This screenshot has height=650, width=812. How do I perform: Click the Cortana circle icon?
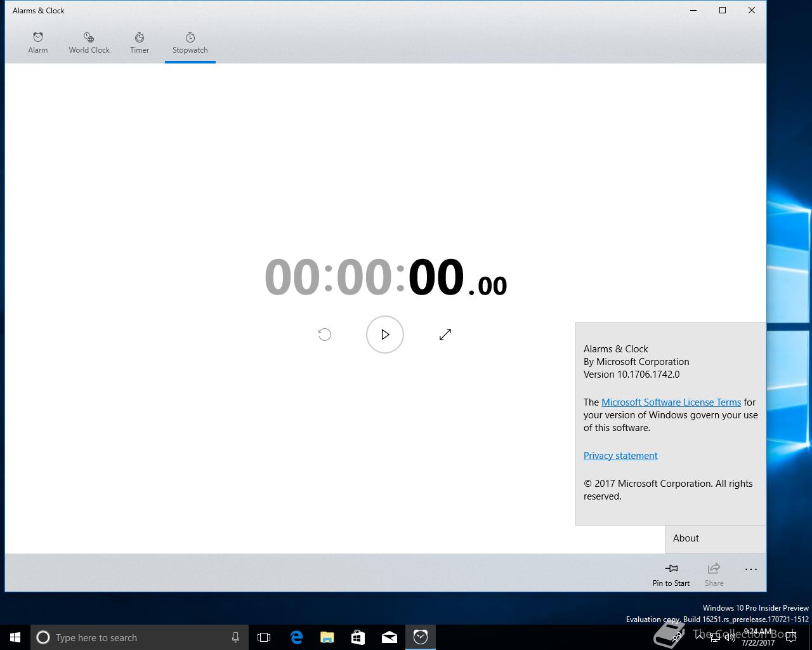point(43,637)
